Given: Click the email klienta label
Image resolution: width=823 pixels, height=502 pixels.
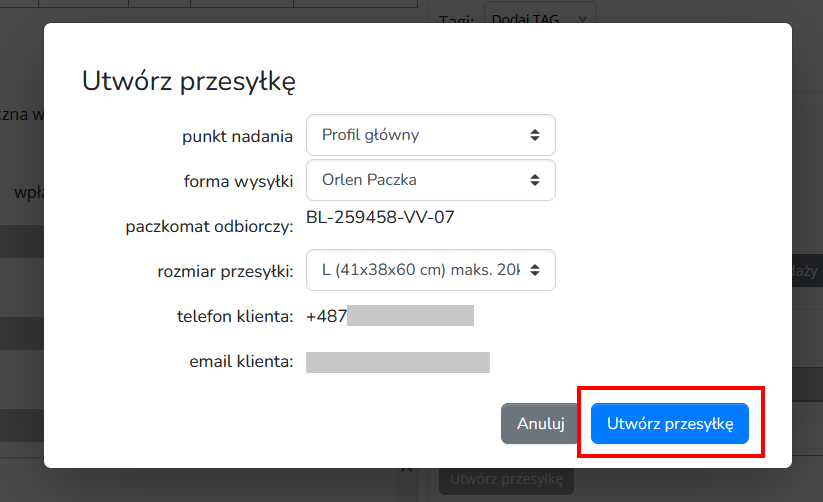Looking at the screenshot, I should coord(241,362).
